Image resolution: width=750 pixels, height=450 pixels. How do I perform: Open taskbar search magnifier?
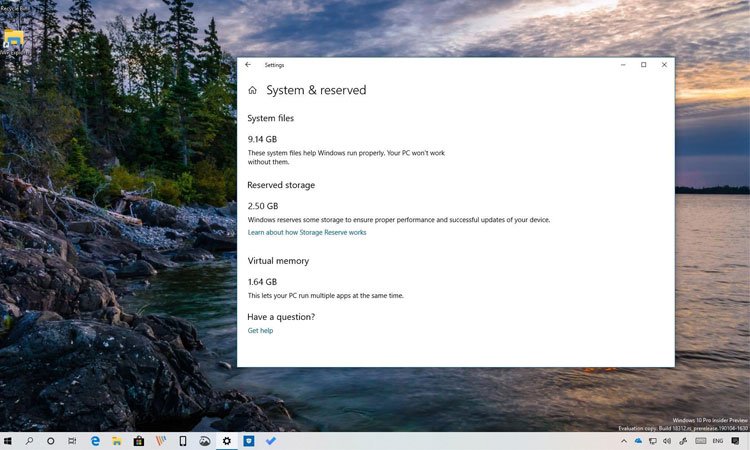point(29,441)
